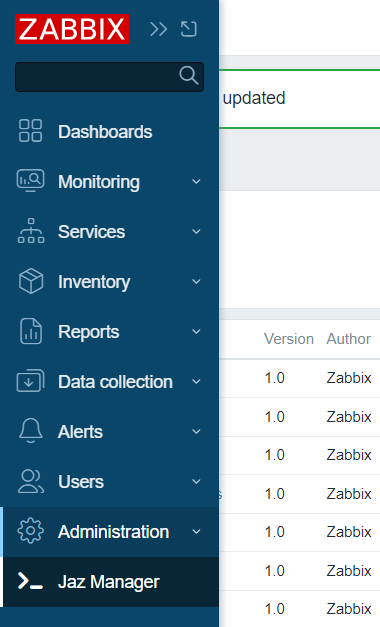Expand the Services chevron
Viewport: 380px width, 627px height.
pyautogui.click(x=196, y=232)
